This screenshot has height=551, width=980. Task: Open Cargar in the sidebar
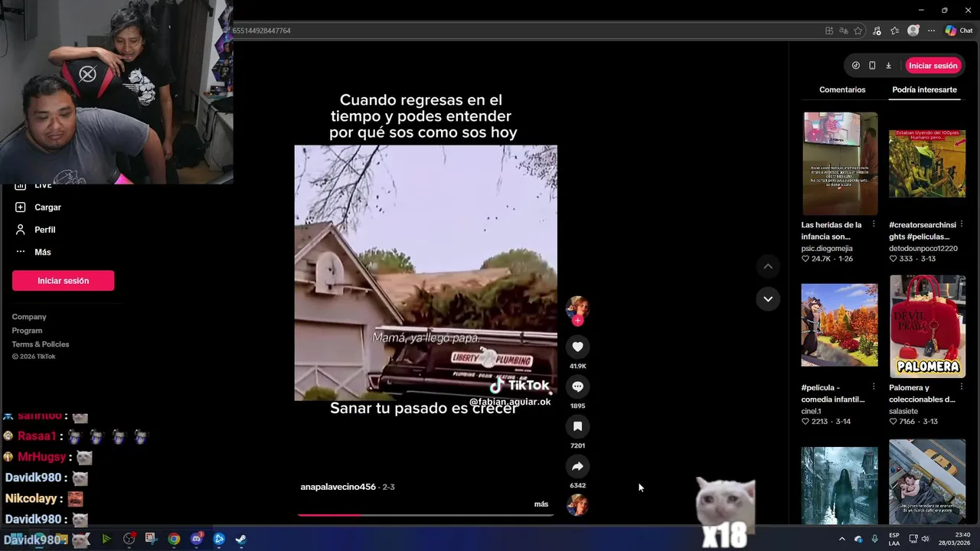point(47,207)
